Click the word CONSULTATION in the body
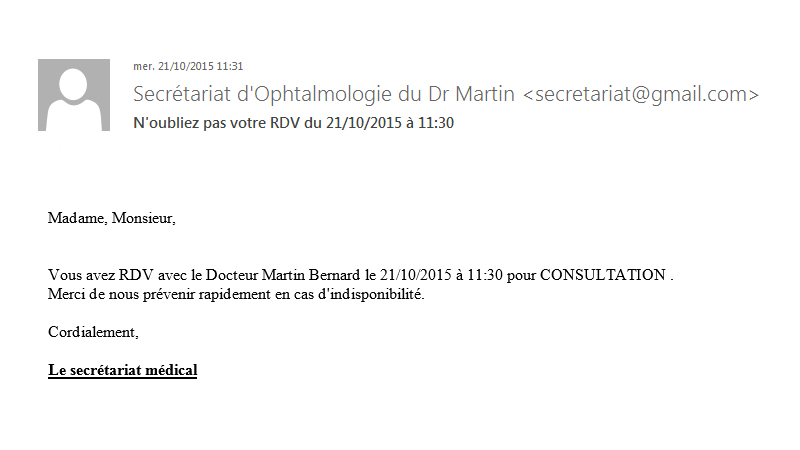This screenshot has width=800, height=450. [603, 275]
